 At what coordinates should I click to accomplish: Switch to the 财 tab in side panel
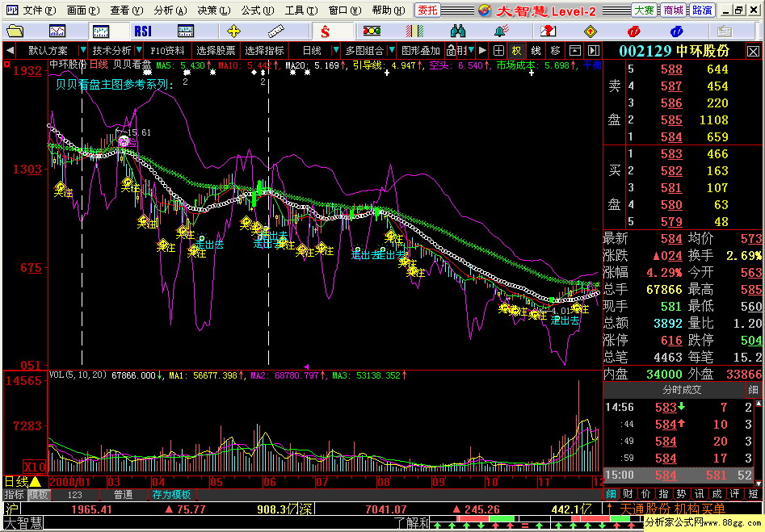pyautogui.click(x=628, y=494)
